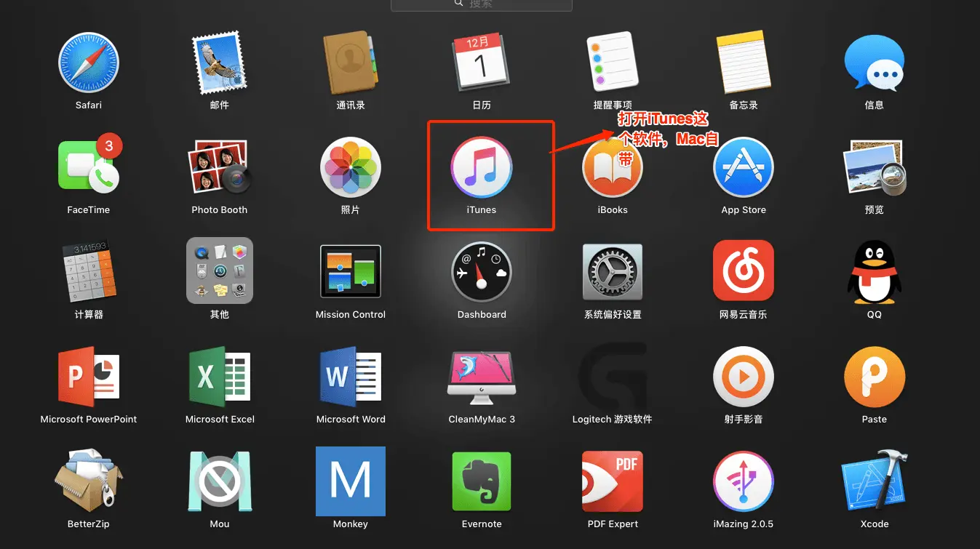The image size is (980, 549).
Task: Open Microsoft Excel
Action: point(220,377)
